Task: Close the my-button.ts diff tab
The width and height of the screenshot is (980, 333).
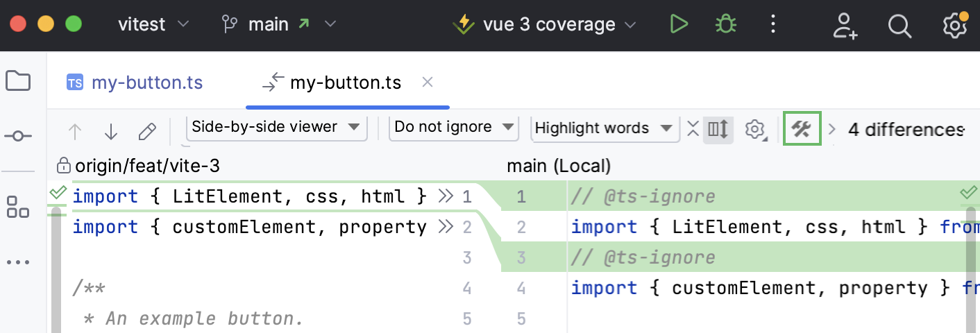Action: tap(428, 83)
